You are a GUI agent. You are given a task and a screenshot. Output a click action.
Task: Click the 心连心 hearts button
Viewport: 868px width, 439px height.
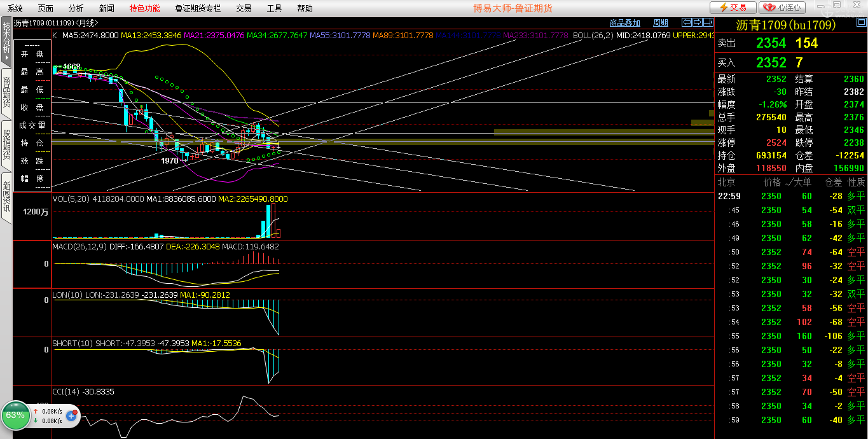click(783, 8)
